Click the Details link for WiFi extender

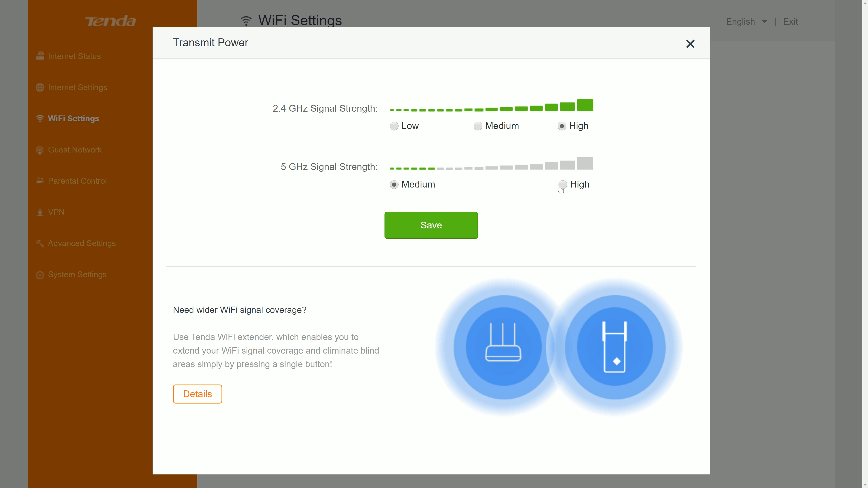tap(197, 394)
